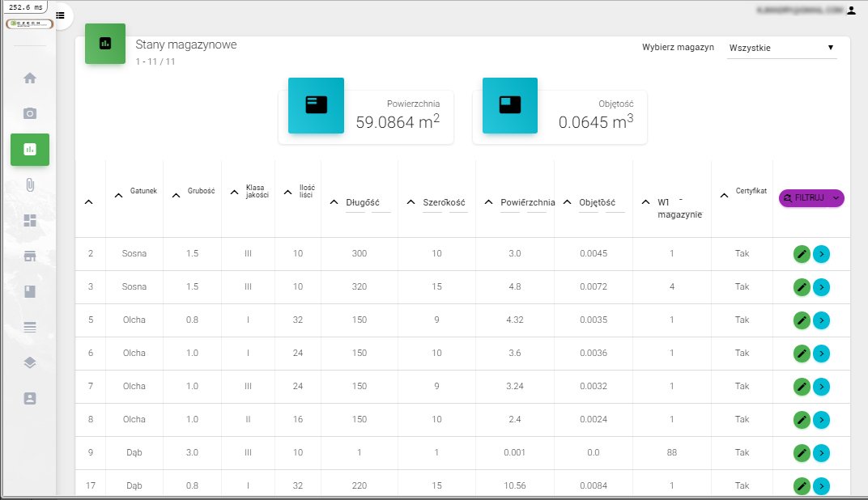
Task: Open the Home page from sidebar
Action: click(30, 78)
